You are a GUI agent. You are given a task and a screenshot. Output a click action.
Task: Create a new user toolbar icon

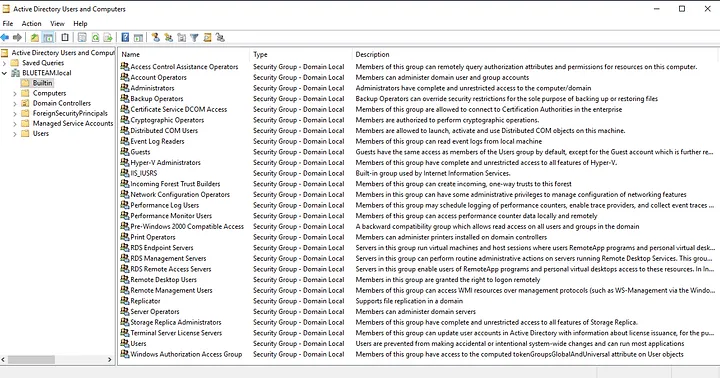click(x=156, y=38)
